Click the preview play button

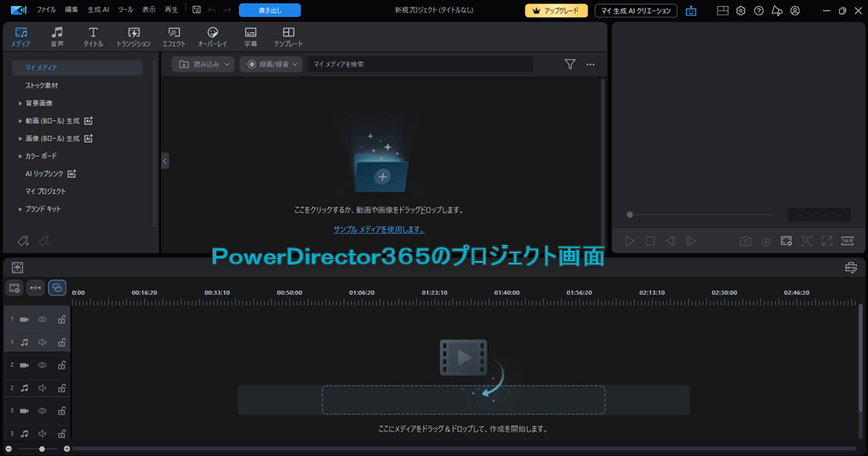pos(630,241)
